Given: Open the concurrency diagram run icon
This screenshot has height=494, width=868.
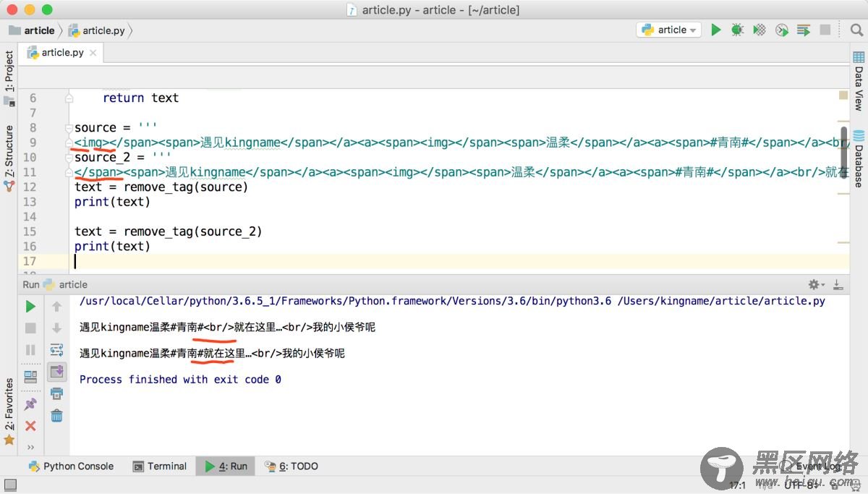Looking at the screenshot, I should point(804,30).
